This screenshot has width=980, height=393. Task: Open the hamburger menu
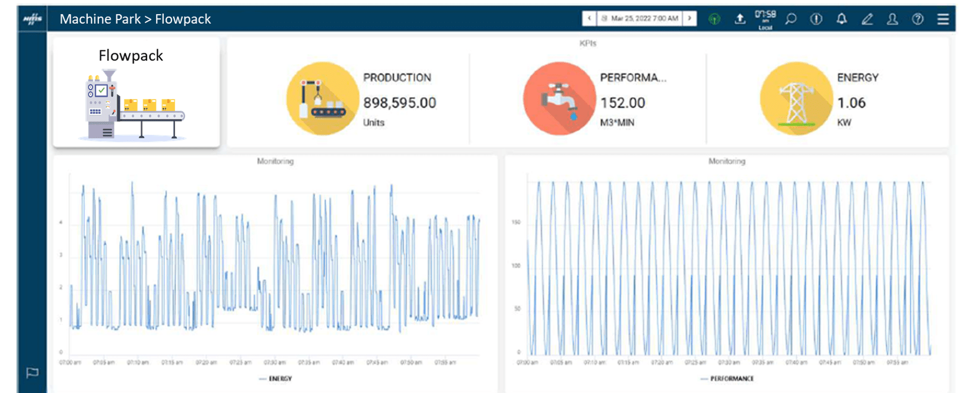coord(943,19)
